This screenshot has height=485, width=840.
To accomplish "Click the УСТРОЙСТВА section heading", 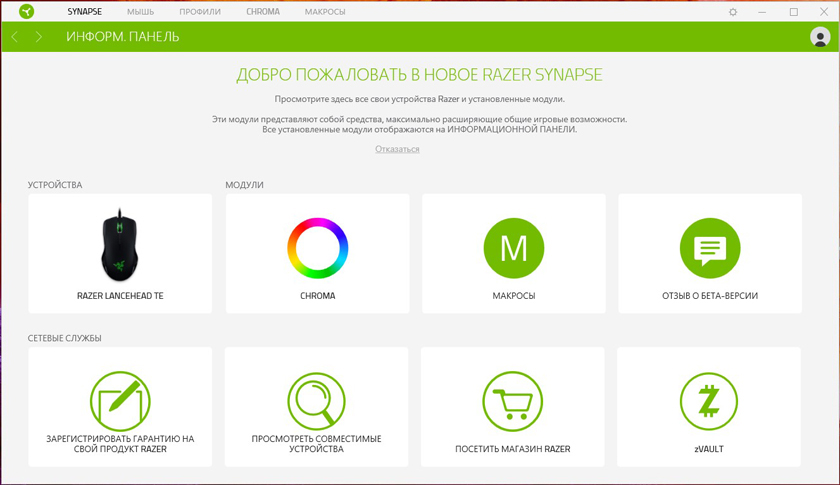I will click(x=55, y=185).
